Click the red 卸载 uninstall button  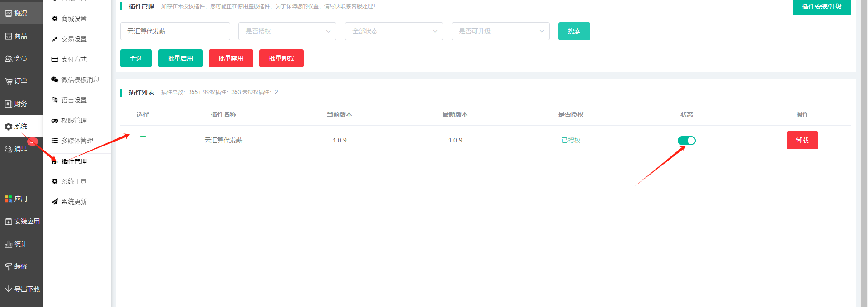pyautogui.click(x=802, y=140)
